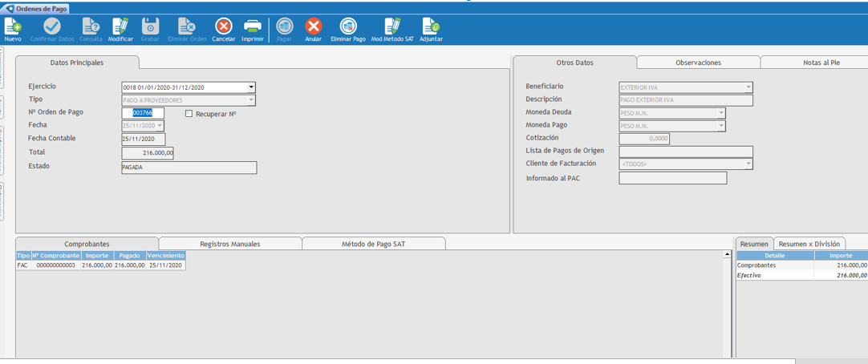Enable the Recuperar Nº checkbox
868x364 pixels.
pyautogui.click(x=189, y=114)
